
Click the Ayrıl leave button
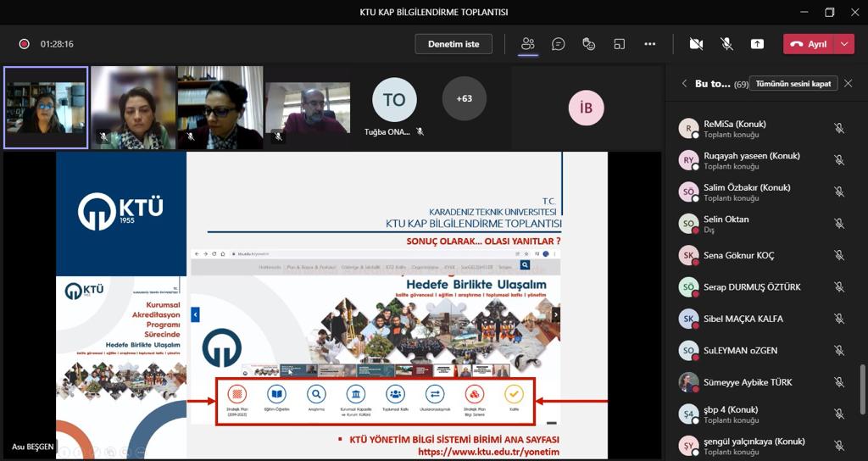pos(808,44)
